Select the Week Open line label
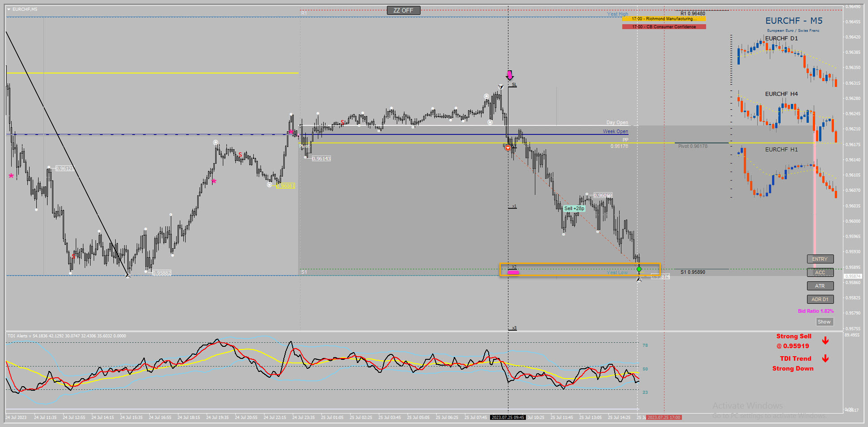868x427 pixels. 616,131
